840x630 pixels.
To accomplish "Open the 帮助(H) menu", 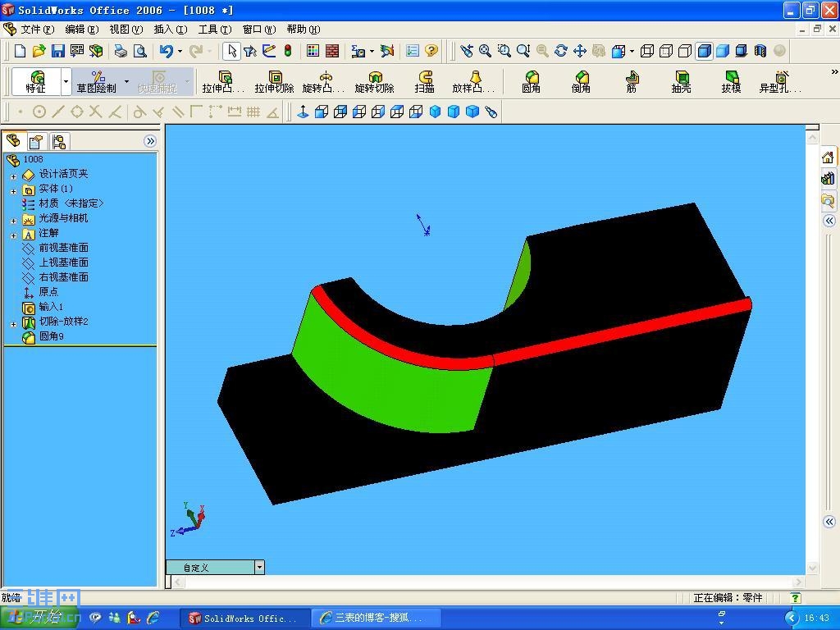I will click(304, 30).
